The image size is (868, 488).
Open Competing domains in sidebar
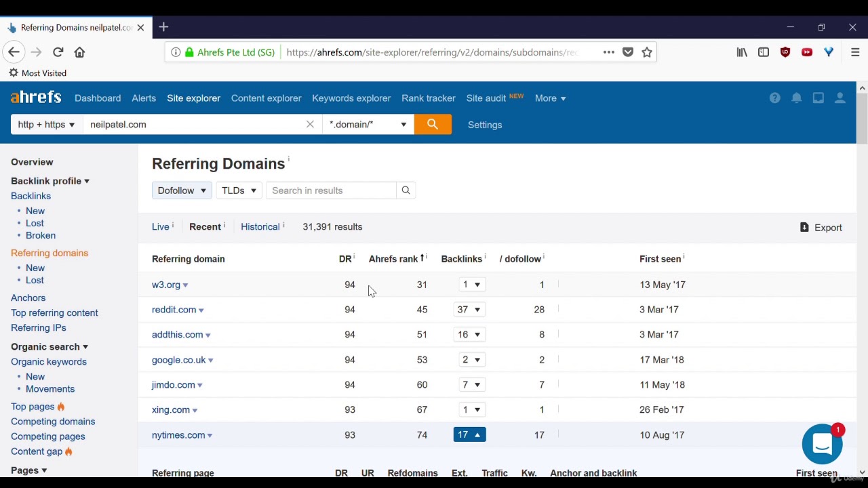(x=53, y=422)
